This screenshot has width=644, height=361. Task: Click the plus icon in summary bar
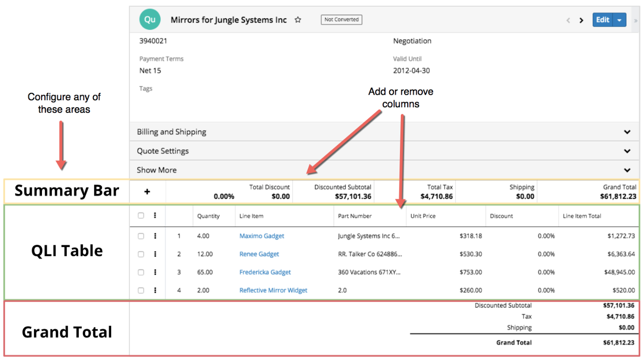click(147, 192)
